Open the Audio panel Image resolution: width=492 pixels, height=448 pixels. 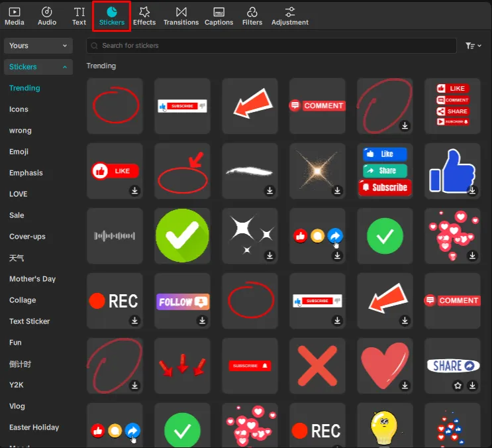(47, 16)
